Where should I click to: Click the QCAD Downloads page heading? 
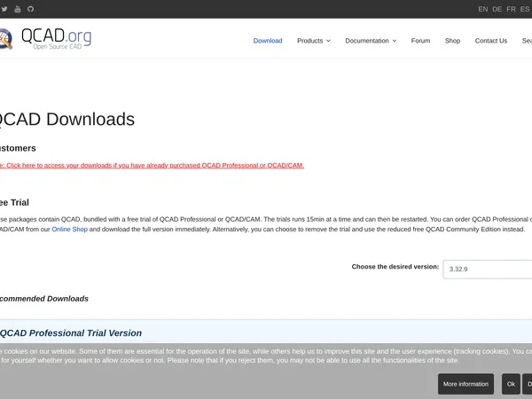(x=67, y=119)
